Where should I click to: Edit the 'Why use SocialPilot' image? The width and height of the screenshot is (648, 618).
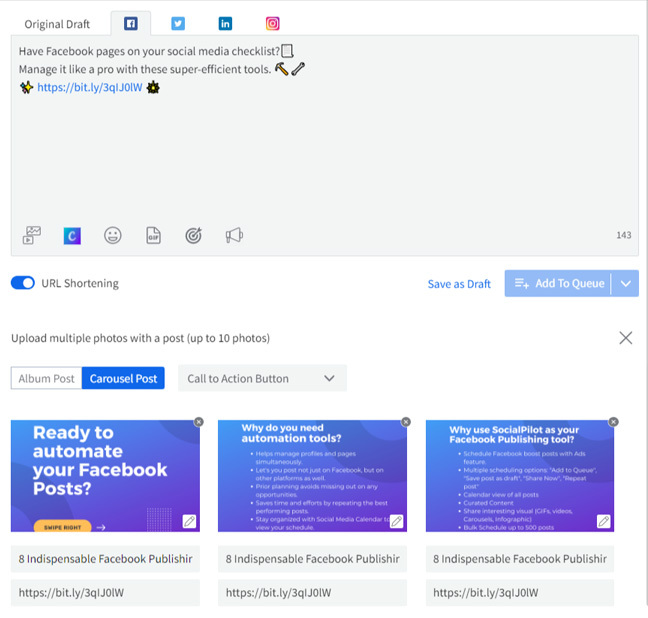pos(604,521)
